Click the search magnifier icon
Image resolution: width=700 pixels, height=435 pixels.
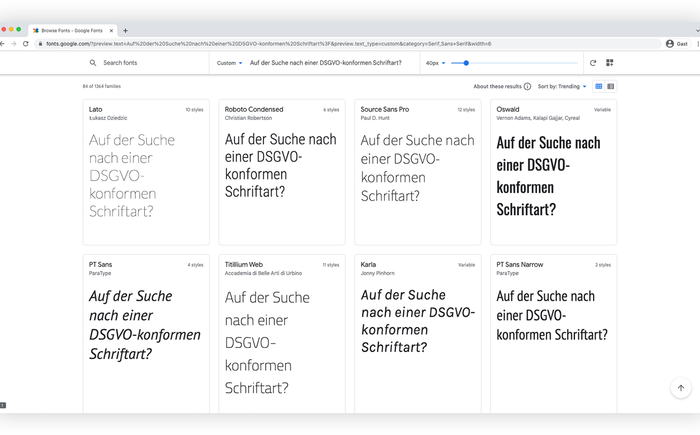click(93, 63)
